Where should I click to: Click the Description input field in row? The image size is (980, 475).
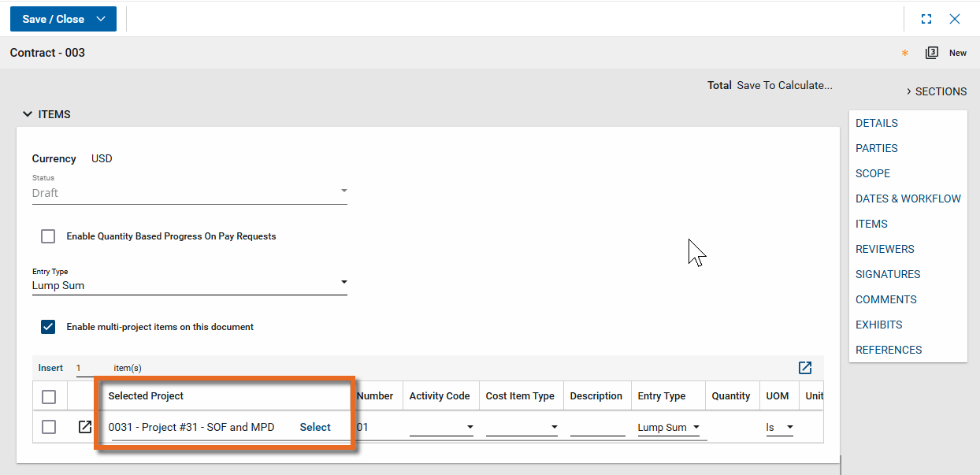[597, 428]
